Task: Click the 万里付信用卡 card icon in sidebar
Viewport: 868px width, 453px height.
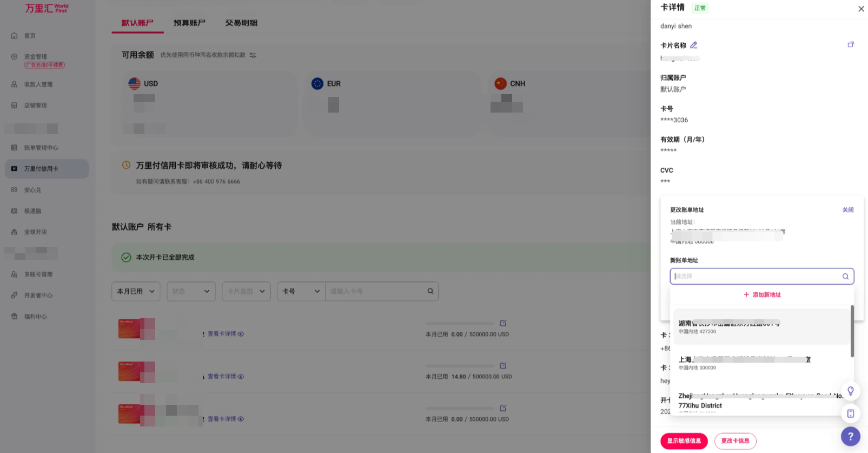Action: (x=14, y=169)
